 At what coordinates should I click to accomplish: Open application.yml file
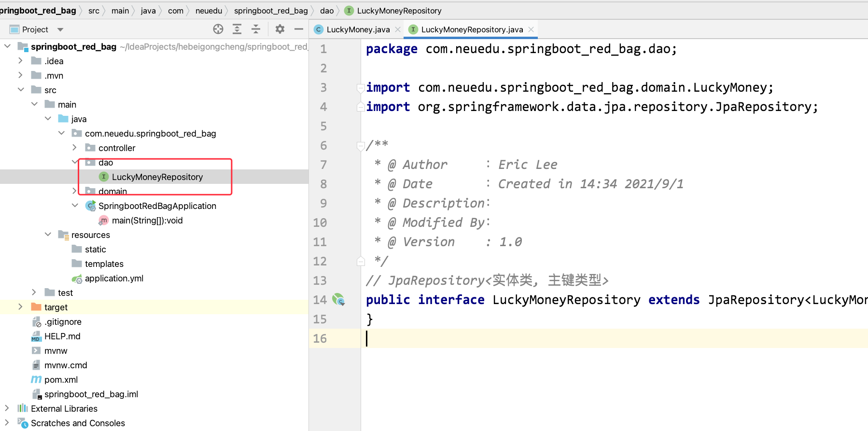[114, 278]
